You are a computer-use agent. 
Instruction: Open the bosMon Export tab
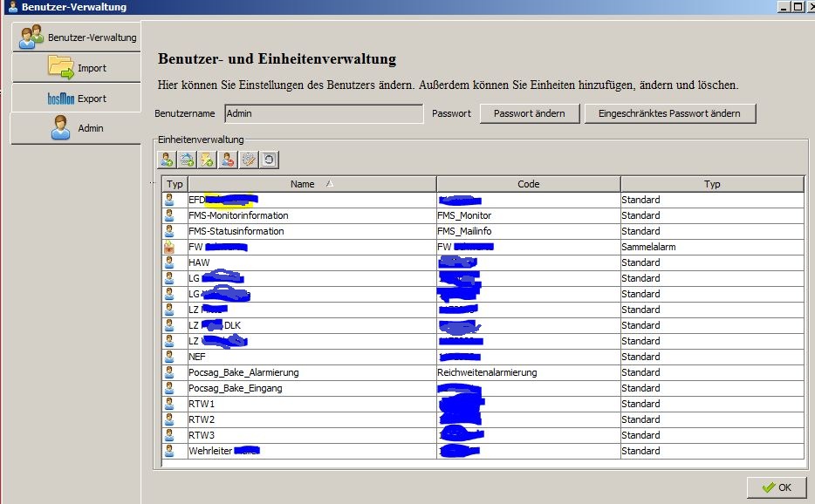coord(77,99)
